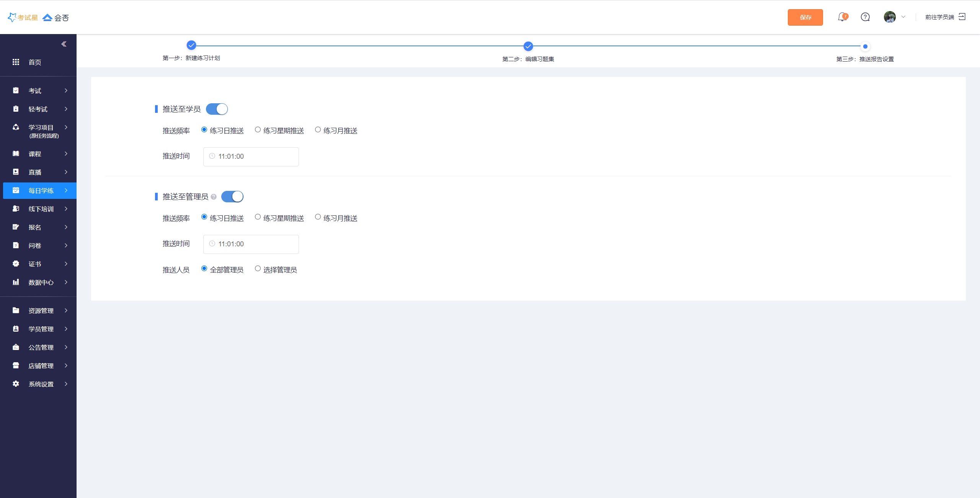The height and width of the screenshot is (498, 980).
Task: Click the 系统设置 gear icon
Action: point(16,384)
